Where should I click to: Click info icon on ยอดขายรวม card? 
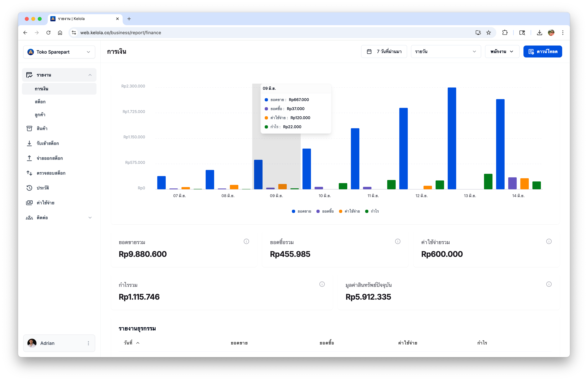point(246,241)
